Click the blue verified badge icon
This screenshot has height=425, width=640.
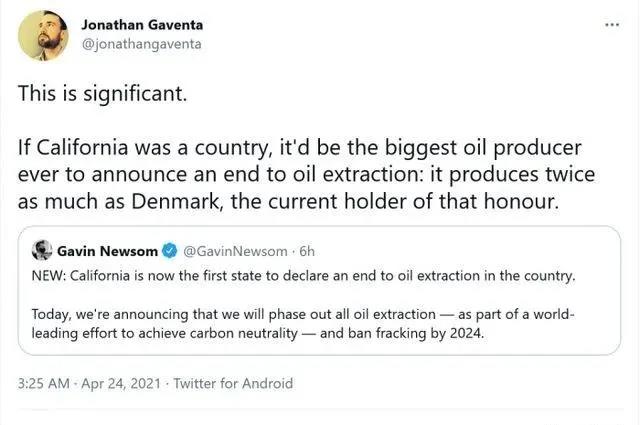pyautogui.click(x=169, y=250)
